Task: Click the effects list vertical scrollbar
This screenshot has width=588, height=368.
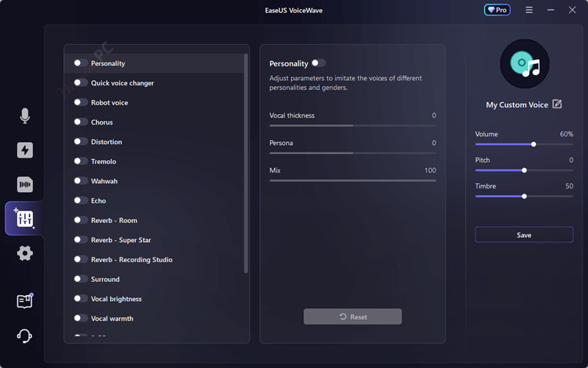Action: 246,163
